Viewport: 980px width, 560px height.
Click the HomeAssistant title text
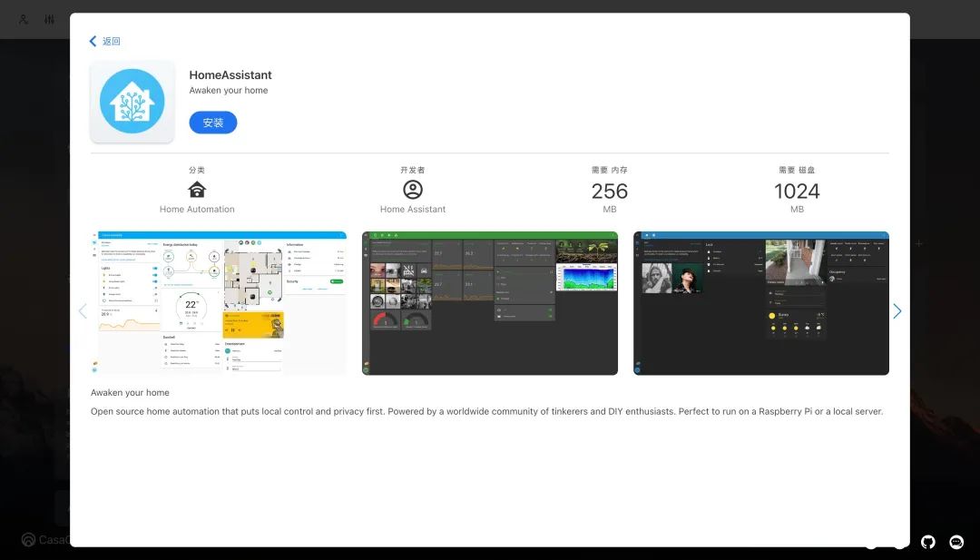point(230,75)
